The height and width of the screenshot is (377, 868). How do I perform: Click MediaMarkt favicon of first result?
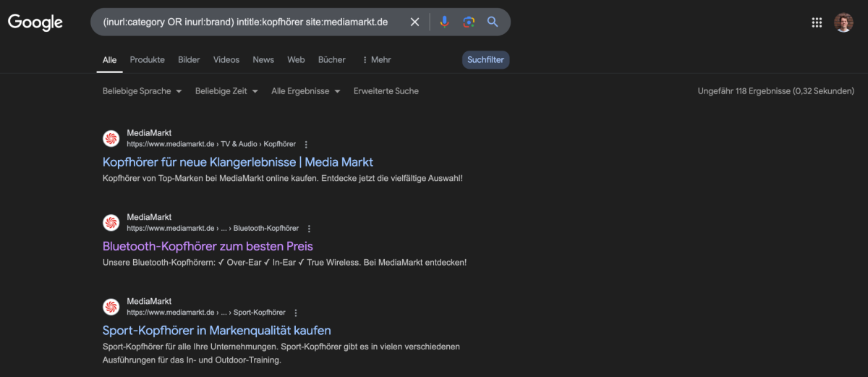(111, 138)
